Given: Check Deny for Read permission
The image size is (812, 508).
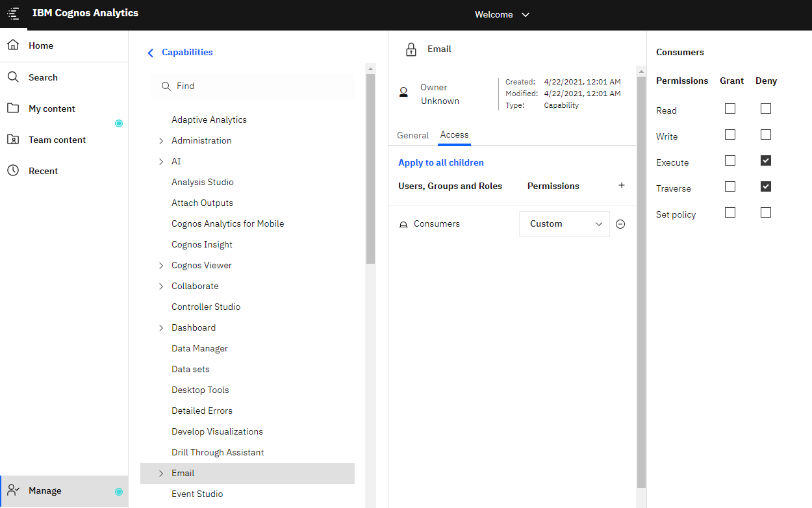Looking at the screenshot, I should [x=766, y=108].
